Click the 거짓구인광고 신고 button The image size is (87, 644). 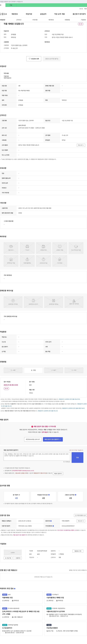pos(81,515)
